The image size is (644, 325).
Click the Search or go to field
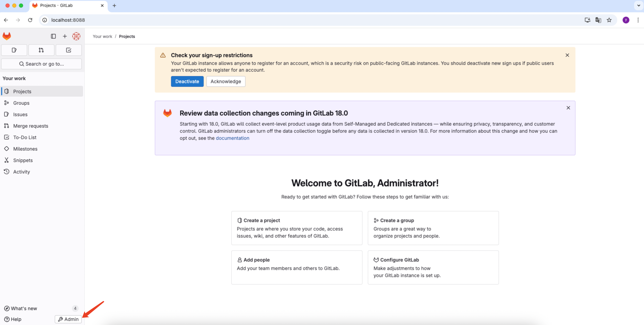tap(41, 64)
